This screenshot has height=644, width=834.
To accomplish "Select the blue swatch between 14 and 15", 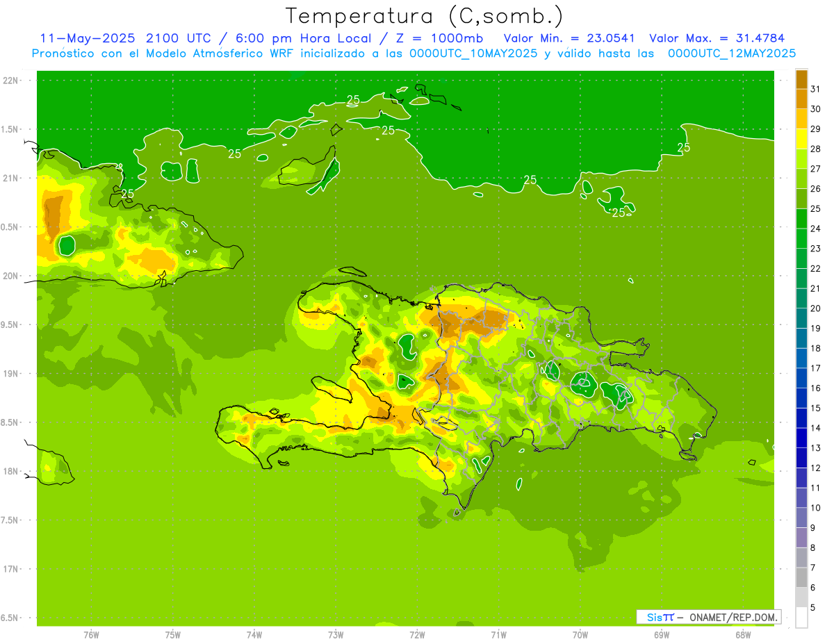I will pyautogui.click(x=802, y=418).
